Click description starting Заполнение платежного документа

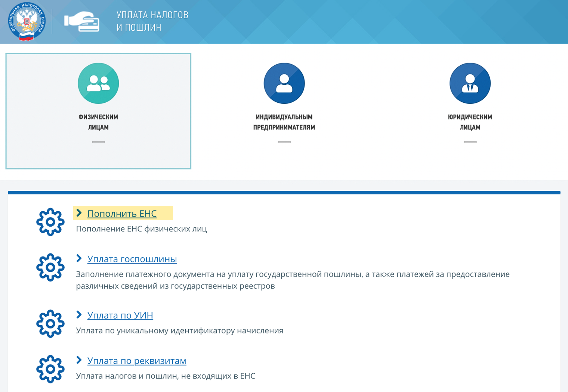click(x=293, y=280)
